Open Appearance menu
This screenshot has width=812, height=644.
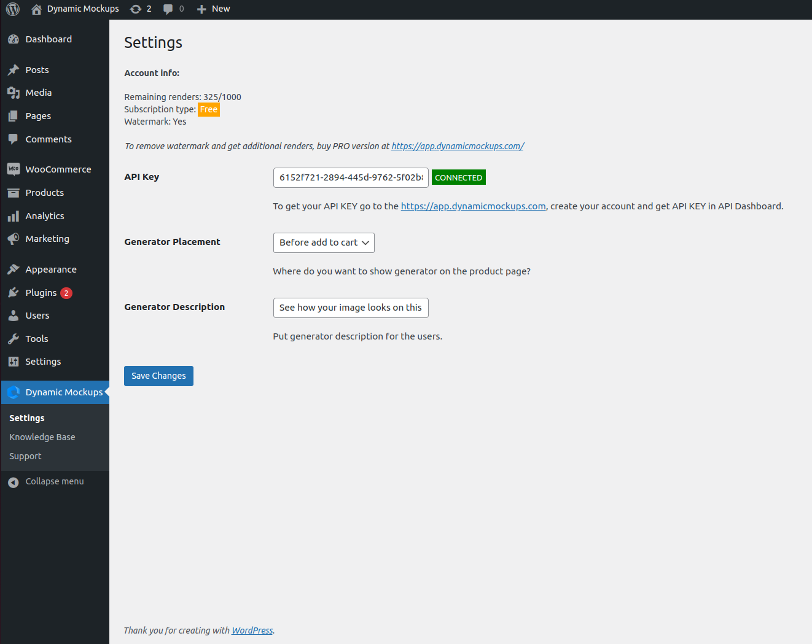pos(55,270)
